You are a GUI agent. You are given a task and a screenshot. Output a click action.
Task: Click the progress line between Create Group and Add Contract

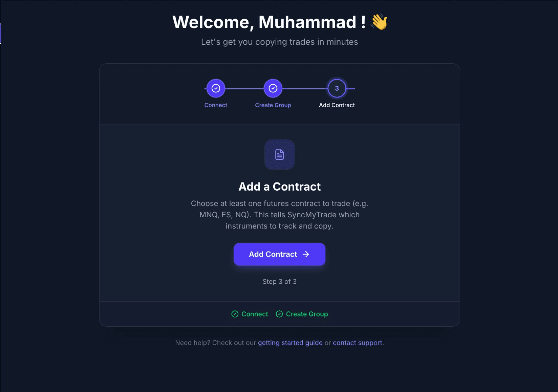(304, 88)
